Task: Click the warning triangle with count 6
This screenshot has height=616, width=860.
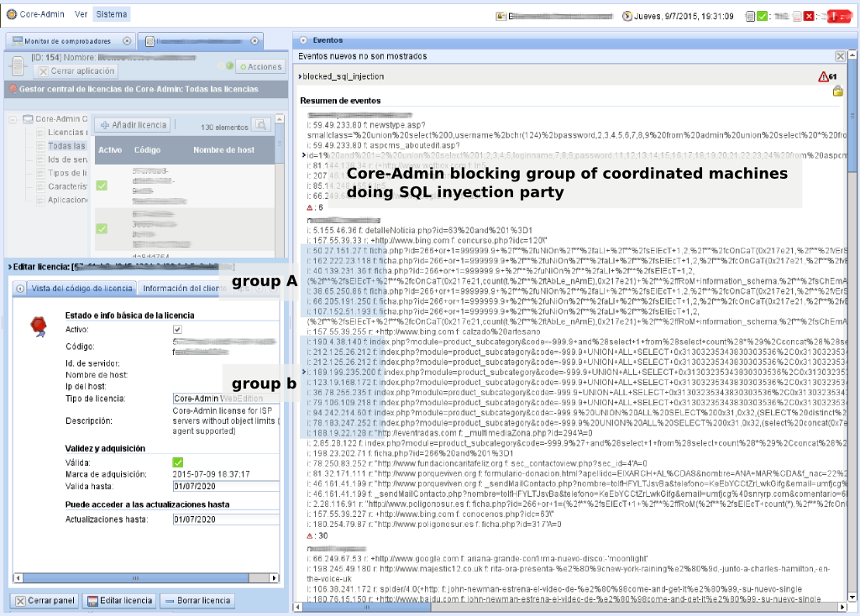Action: point(310,207)
